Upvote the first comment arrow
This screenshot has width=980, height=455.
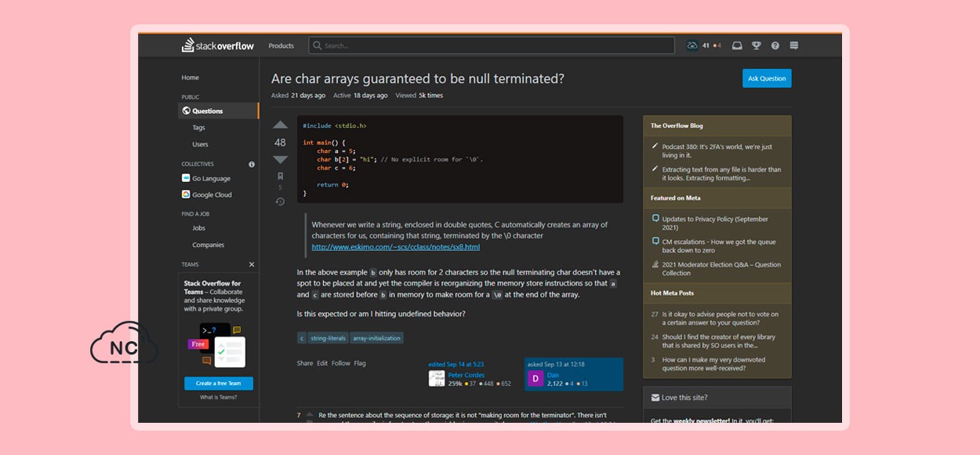click(310, 413)
